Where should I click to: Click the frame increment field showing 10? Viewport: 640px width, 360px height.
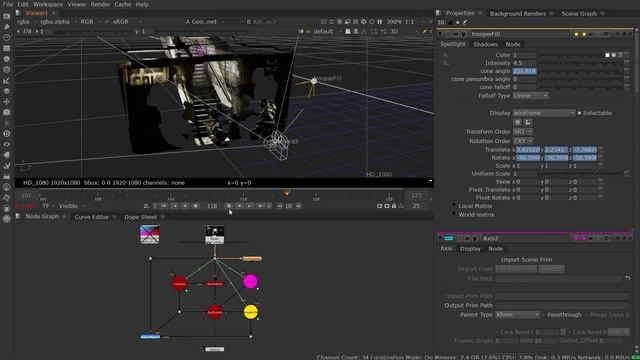pos(288,206)
